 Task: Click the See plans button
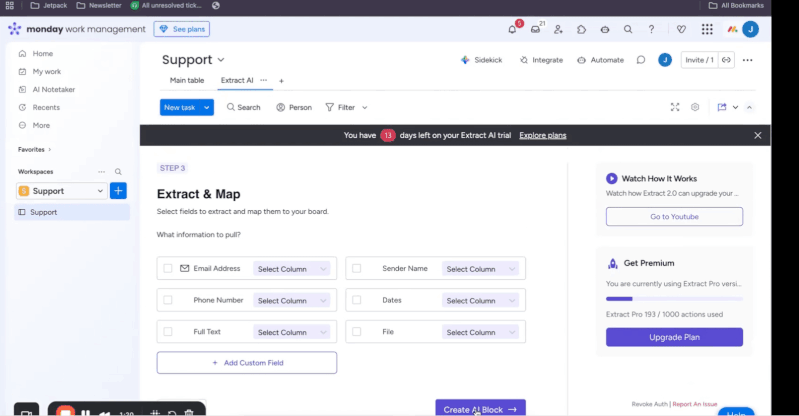(x=182, y=29)
